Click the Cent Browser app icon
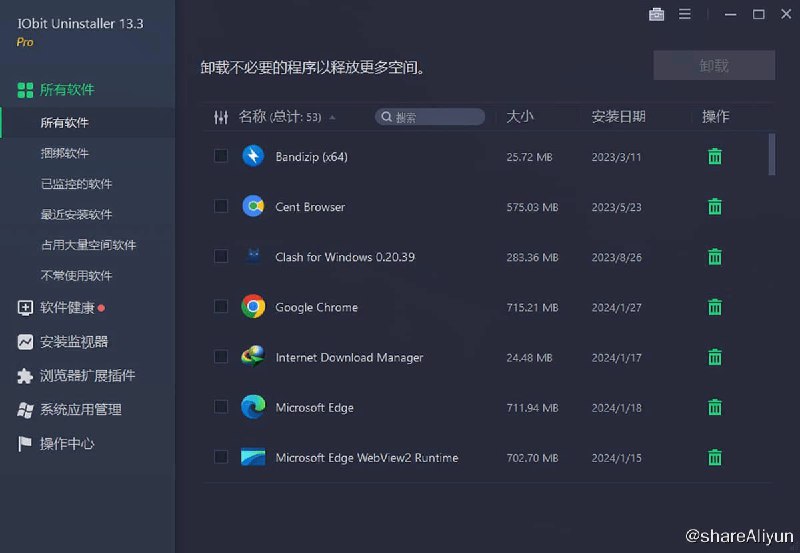 [253, 207]
